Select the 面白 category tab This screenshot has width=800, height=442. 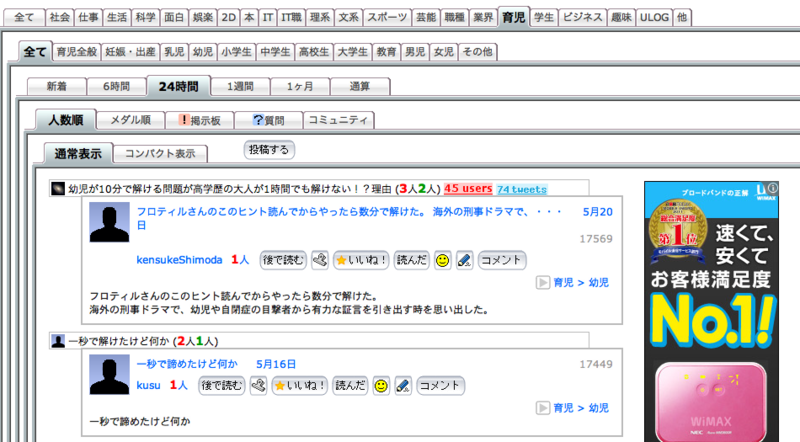coord(174,17)
